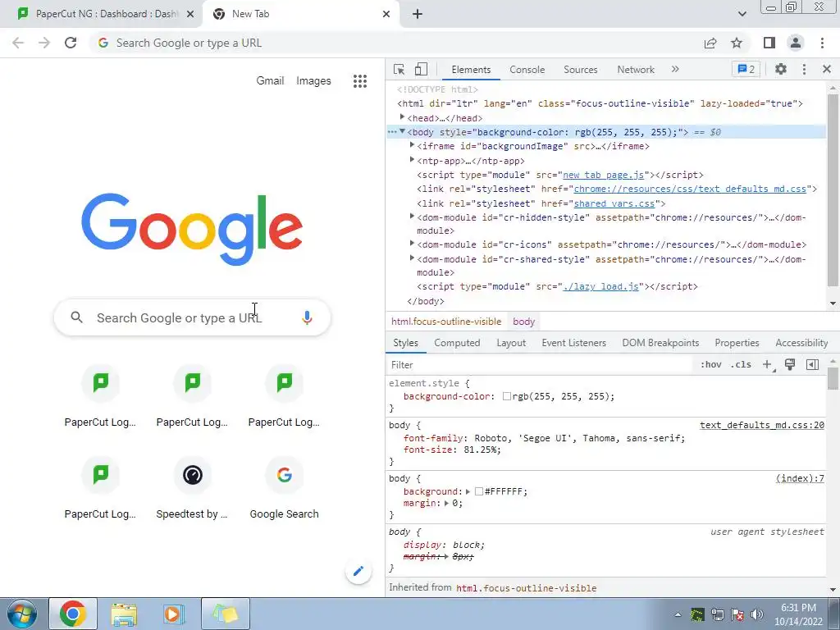Toggle rendering emulations paintbrush icon
Image resolution: width=840 pixels, height=630 pixels.
(790, 365)
